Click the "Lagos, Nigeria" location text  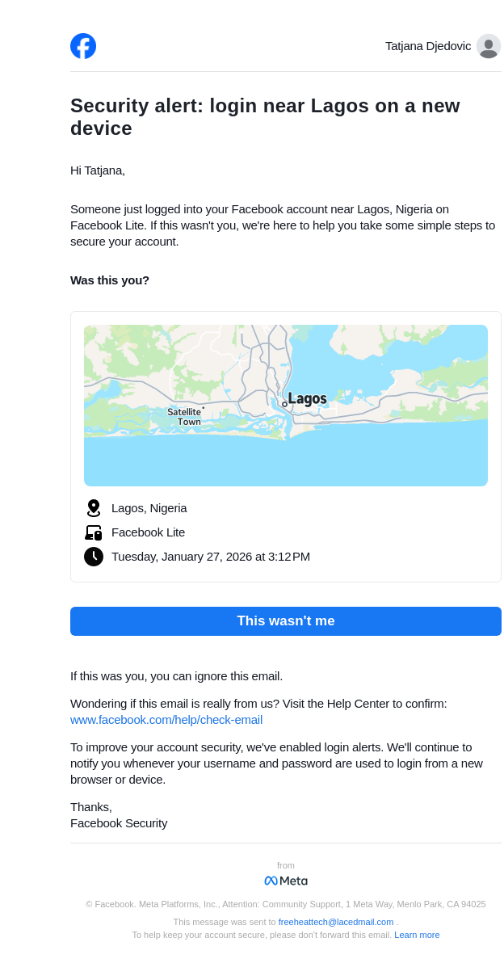tap(149, 508)
